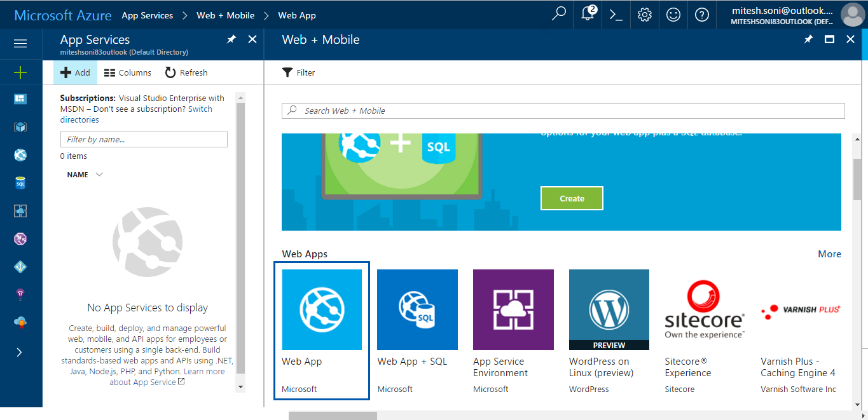Open the account avatar menu
This screenshot has width=868, height=420.
click(852, 15)
